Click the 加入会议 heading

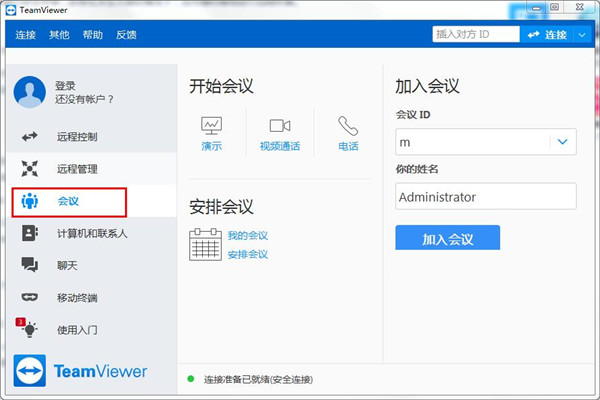pos(427,86)
